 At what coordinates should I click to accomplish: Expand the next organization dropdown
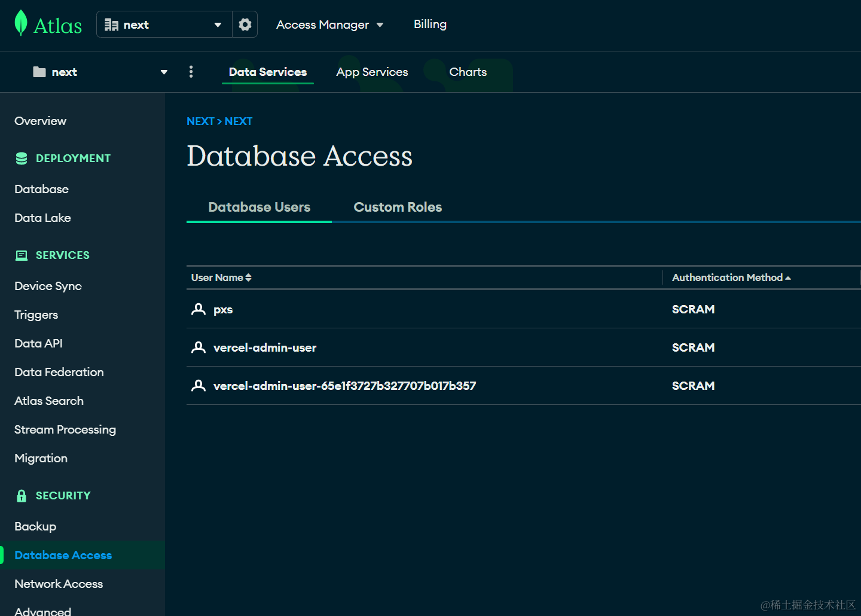tap(218, 25)
